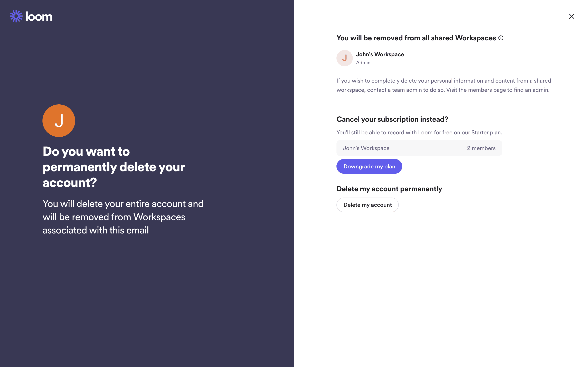Click the Loom starburst logo icon
The height and width of the screenshot is (367, 588).
[16, 16]
